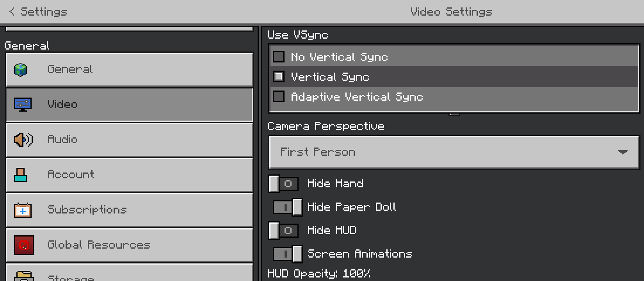The height and width of the screenshot is (281, 644).
Task: Click the General globe block icon
Action: point(20,70)
